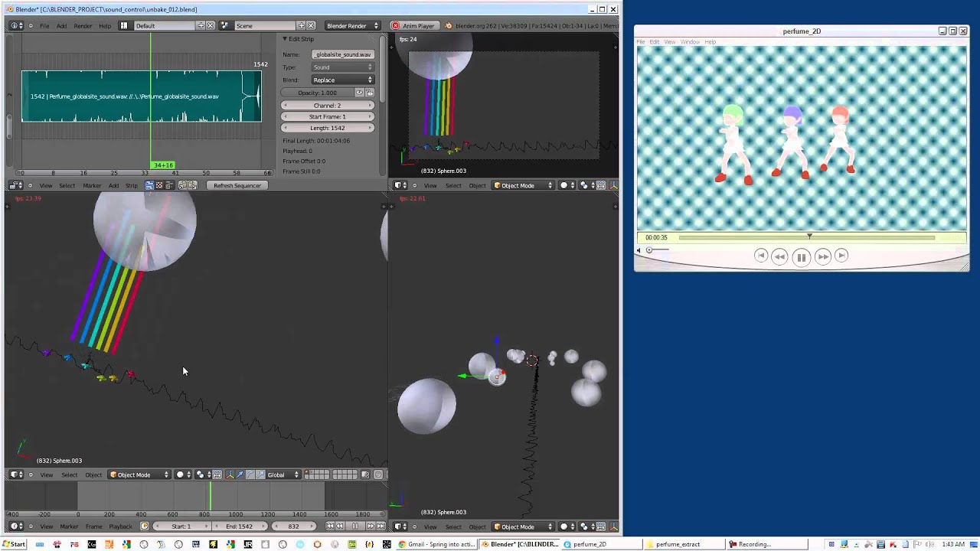The width and height of the screenshot is (980, 551).
Task: Collapse the Timeline header menus
Action: click(x=31, y=526)
